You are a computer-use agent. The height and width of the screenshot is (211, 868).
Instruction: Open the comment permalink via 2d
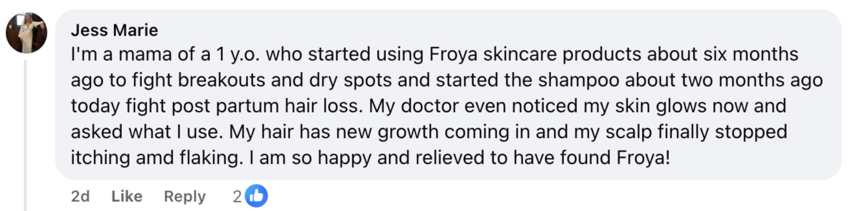80,195
